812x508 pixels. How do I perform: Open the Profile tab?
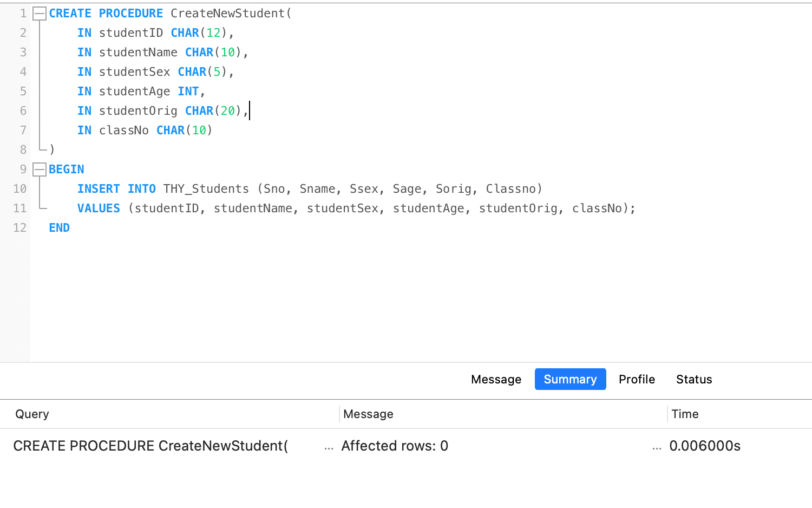click(x=637, y=379)
